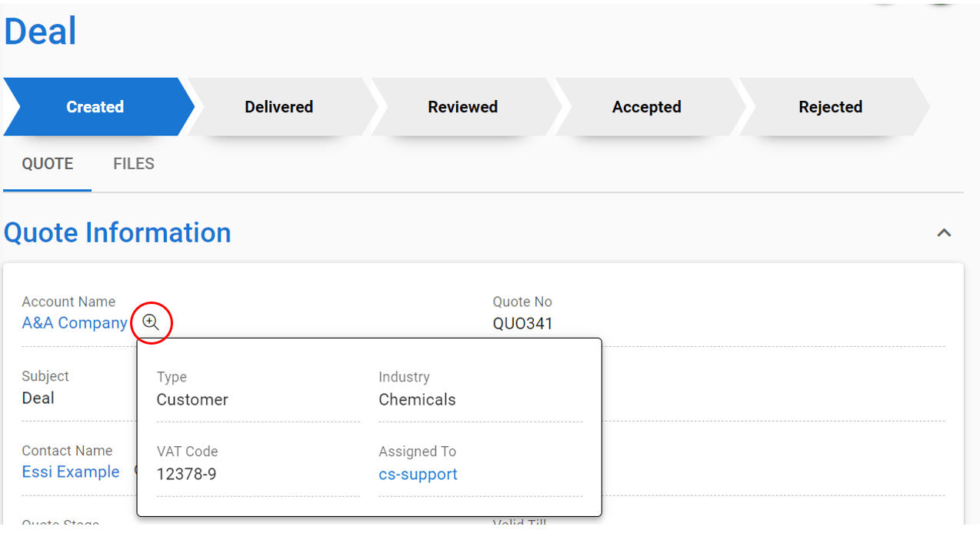Collapse the Quote Information section
The height and width of the screenshot is (540, 980).
click(944, 232)
